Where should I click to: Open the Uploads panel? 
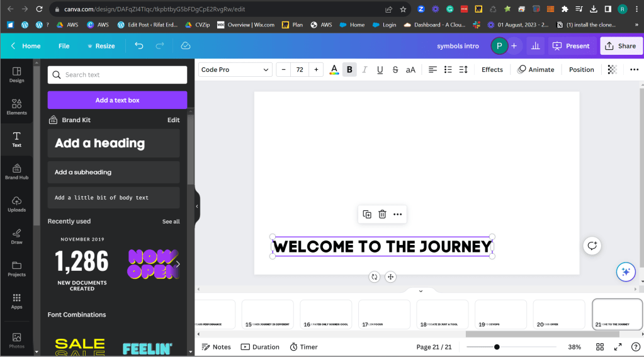coord(16,204)
